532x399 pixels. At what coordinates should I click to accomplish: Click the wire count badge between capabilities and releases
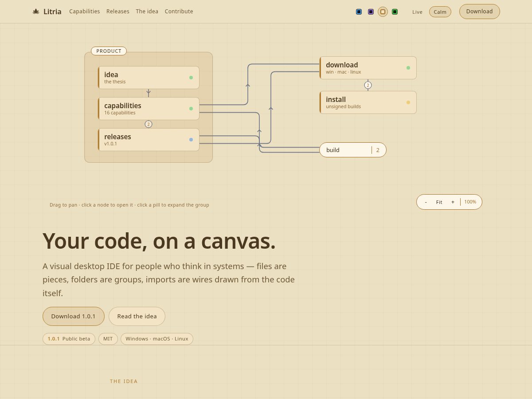pyautogui.click(x=149, y=124)
